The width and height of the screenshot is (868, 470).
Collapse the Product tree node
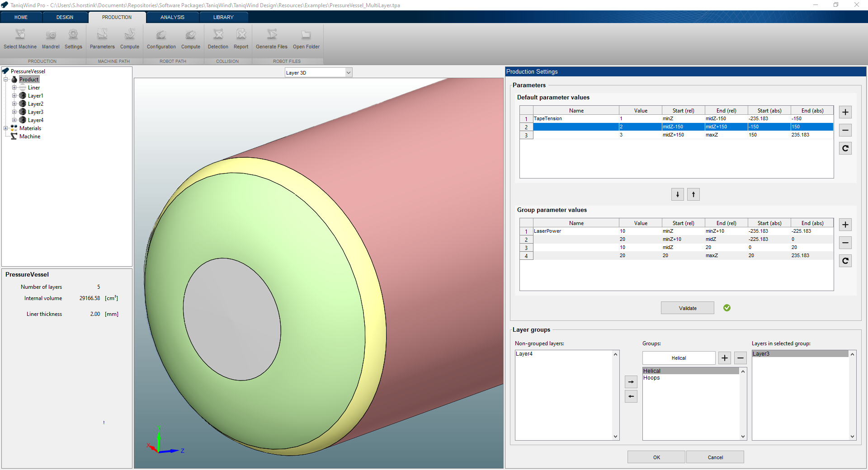pyautogui.click(x=6, y=80)
